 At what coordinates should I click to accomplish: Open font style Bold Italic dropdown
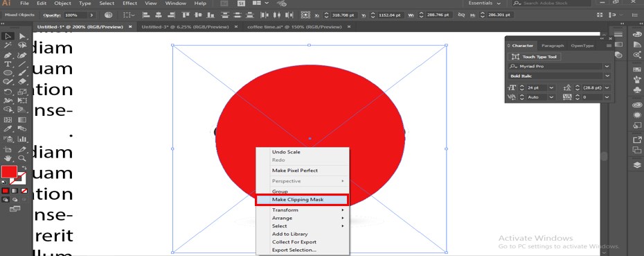click(x=607, y=76)
